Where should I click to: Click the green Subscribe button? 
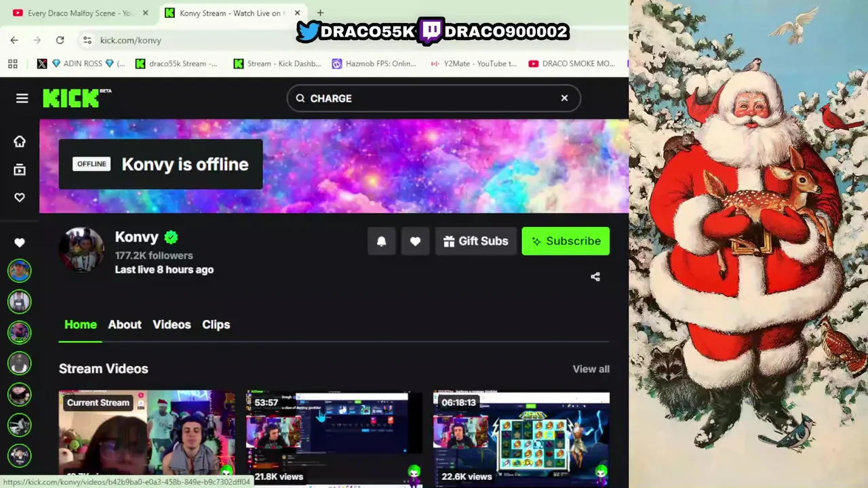[x=566, y=241]
